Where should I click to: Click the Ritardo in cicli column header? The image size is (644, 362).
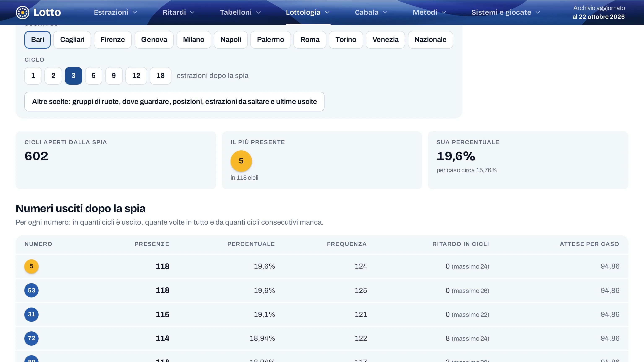[461, 244]
